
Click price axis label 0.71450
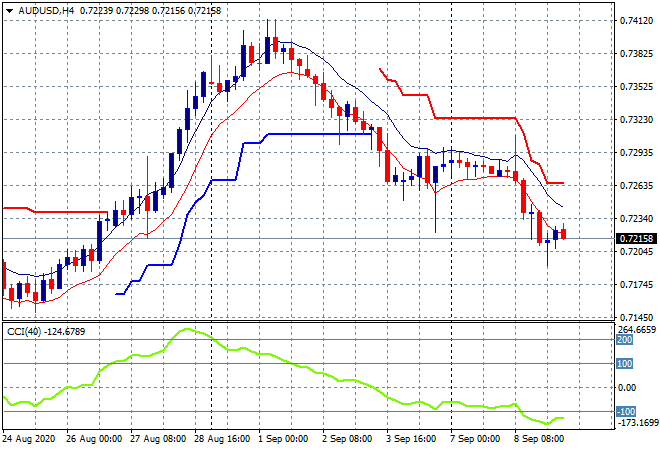click(x=636, y=317)
